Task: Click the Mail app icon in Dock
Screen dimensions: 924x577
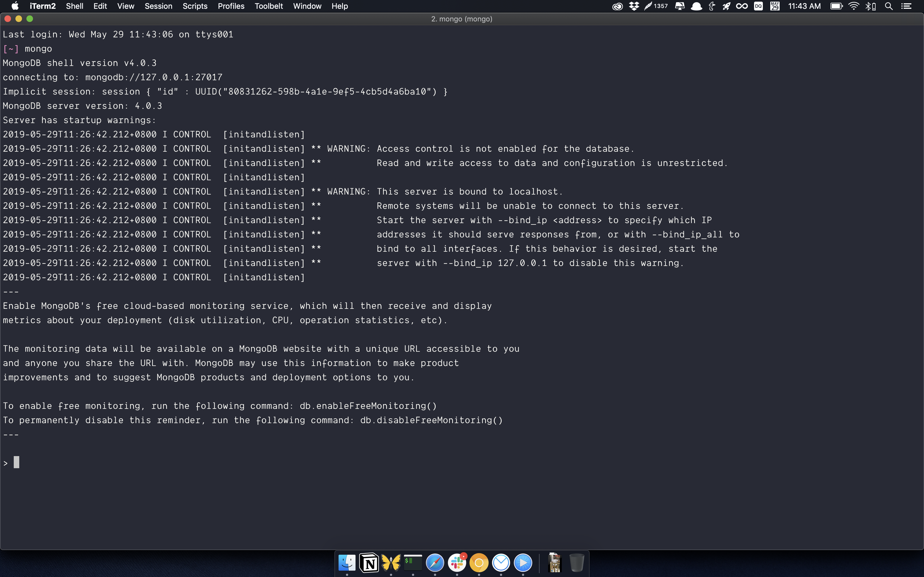Action: click(x=502, y=563)
